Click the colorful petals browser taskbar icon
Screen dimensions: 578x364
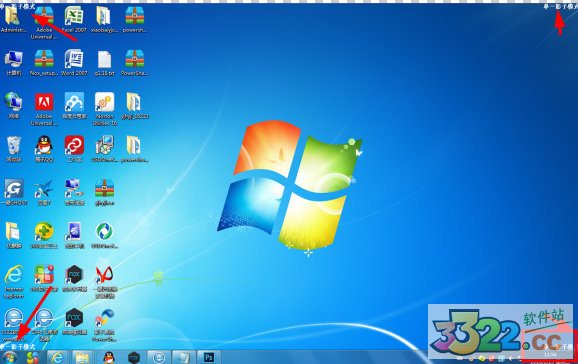[33, 357]
